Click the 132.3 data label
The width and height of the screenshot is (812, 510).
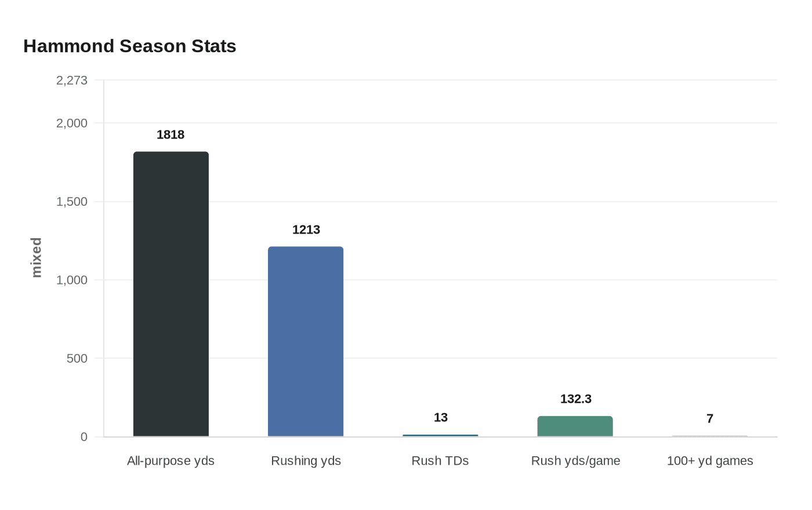(x=575, y=399)
